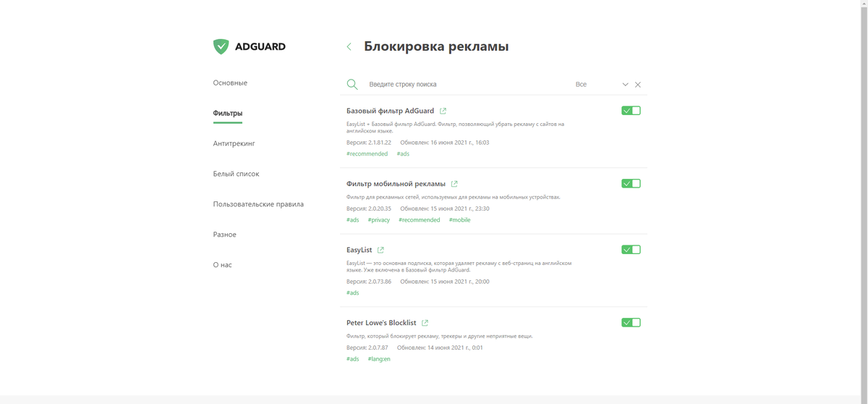The image size is (868, 404).
Task: Disable the Peter Lowe's Blocklist switch
Action: tap(631, 323)
